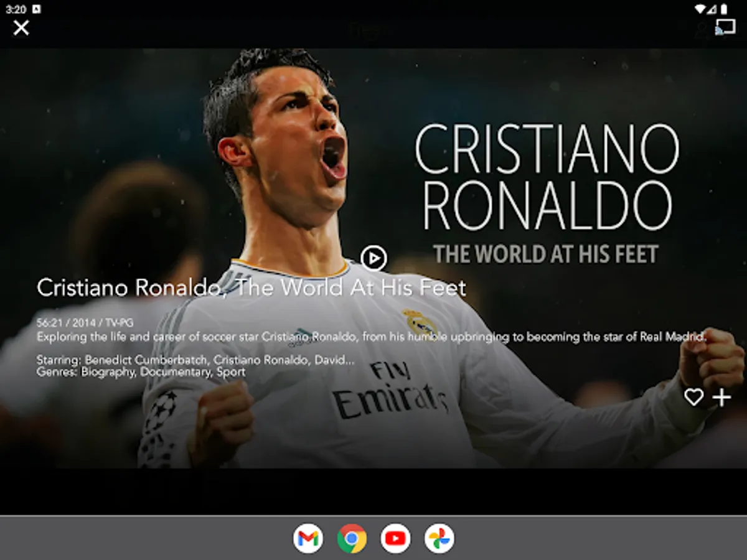Tap the mobile signal strength icon
This screenshot has height=560, width=747.
[x=713, y=9]
